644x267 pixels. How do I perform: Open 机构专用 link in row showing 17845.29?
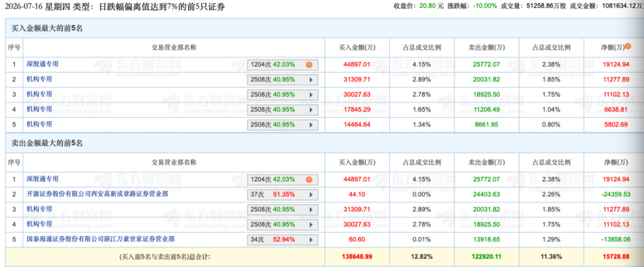click(39, 109)
